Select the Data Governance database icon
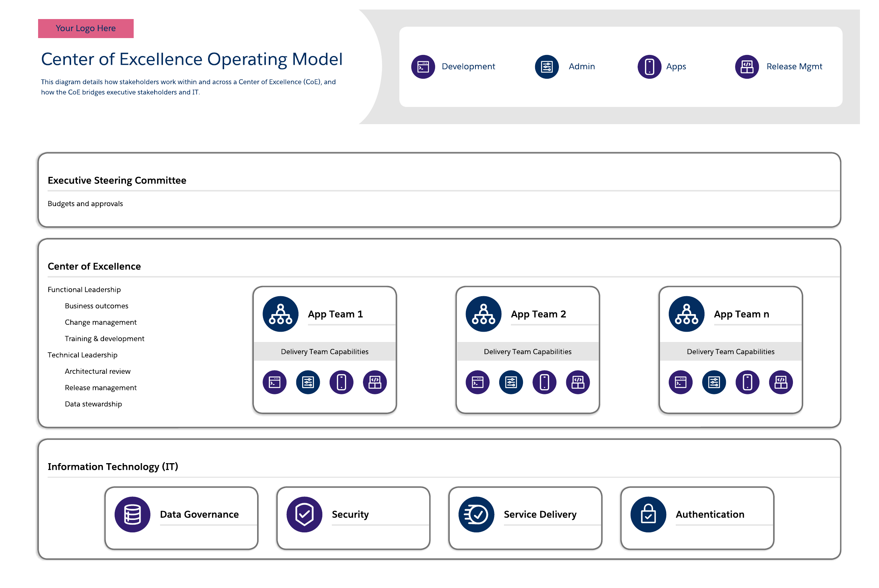The image size is (879, 588). 133,514
